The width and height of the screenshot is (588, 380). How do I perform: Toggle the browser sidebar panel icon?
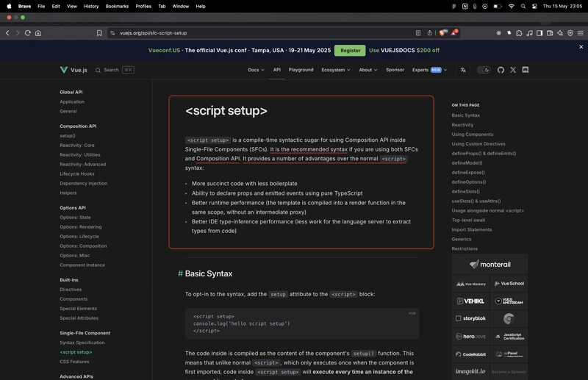click(x=539, y=33)
